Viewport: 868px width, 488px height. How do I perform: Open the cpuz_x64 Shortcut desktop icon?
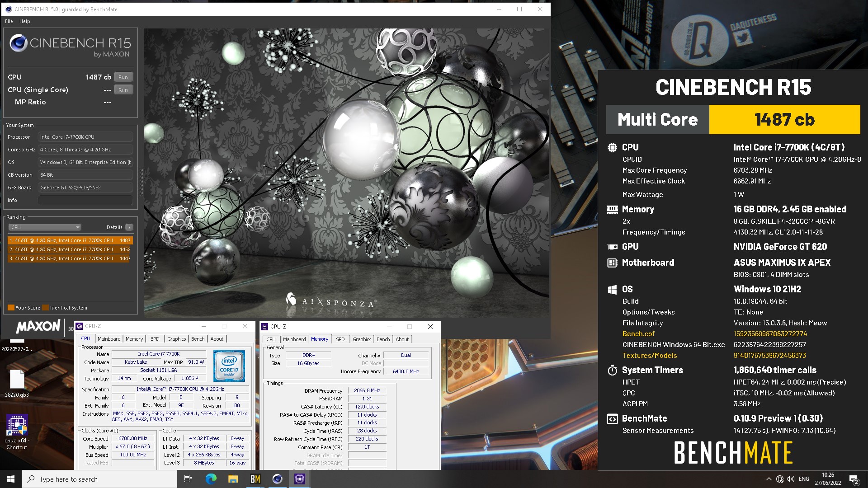[x=17, y=432]
